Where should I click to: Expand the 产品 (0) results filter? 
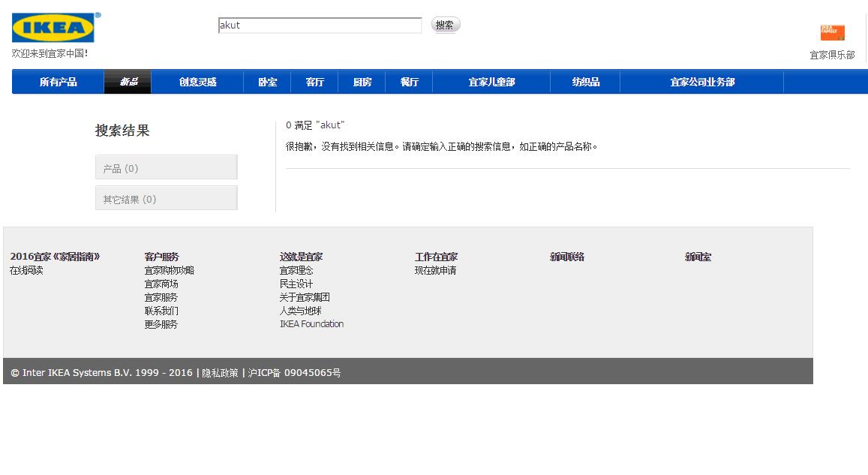(166, 167)
